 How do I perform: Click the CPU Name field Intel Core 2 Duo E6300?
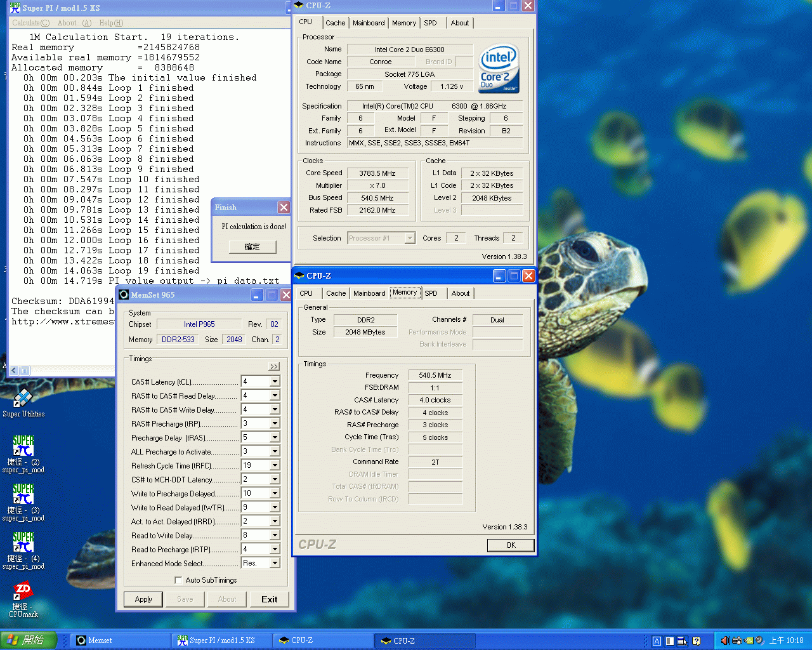[410, 50]
